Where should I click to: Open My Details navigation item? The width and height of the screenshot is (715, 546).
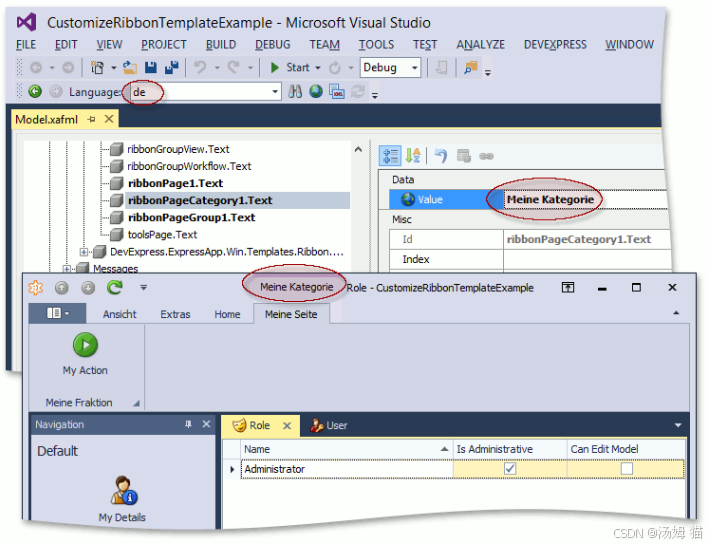tap(122, 499)
